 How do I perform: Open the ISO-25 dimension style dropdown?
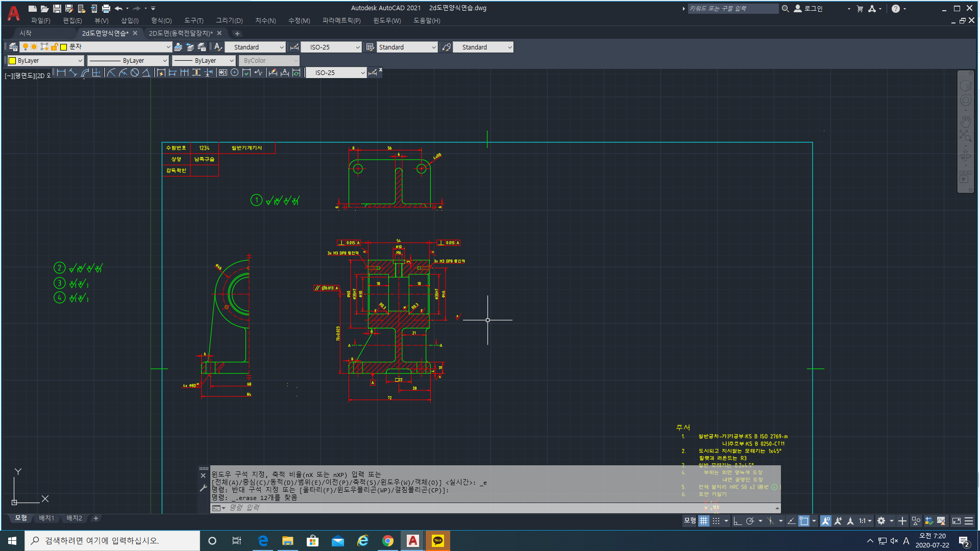[x=331, y=47]
